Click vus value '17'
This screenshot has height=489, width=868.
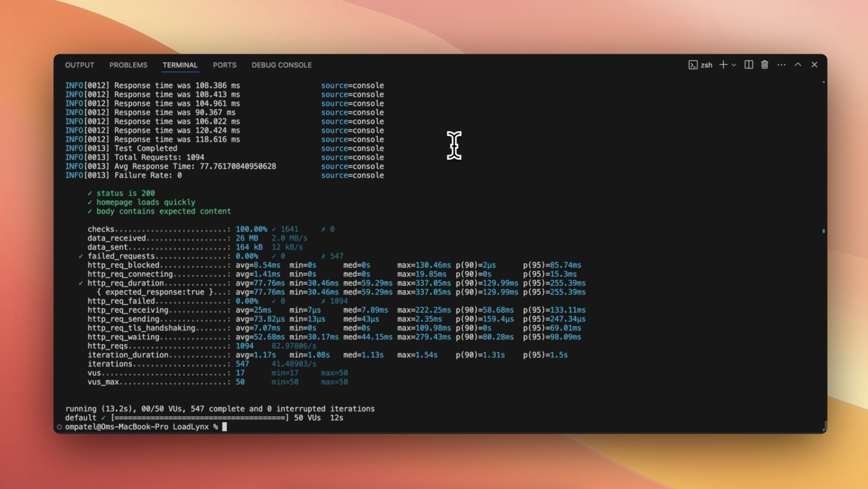[x=240, y=373]
